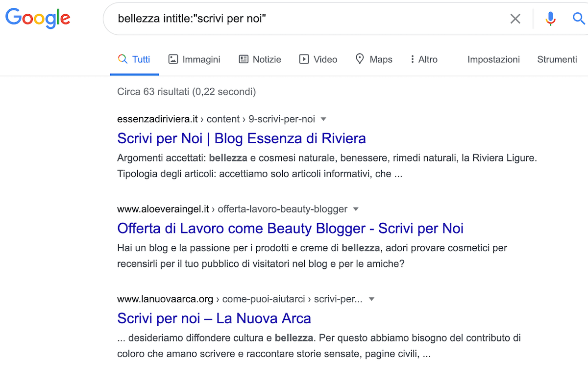Viewport: 588px width, 365px height.
Task: Open Strumenti filters
Action: 557,59
